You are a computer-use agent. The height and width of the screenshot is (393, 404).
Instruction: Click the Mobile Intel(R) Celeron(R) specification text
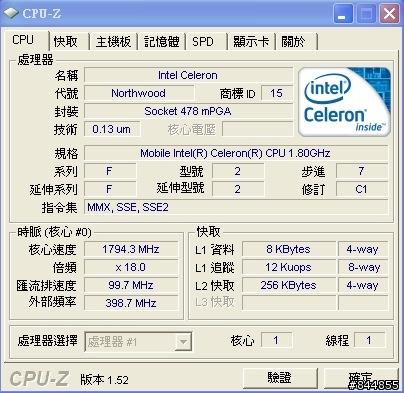236,153
